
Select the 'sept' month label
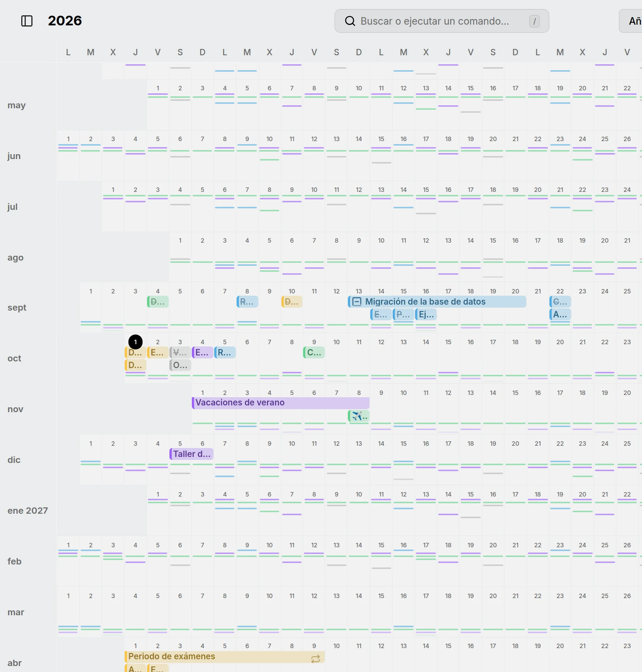[x=17, y=308]
